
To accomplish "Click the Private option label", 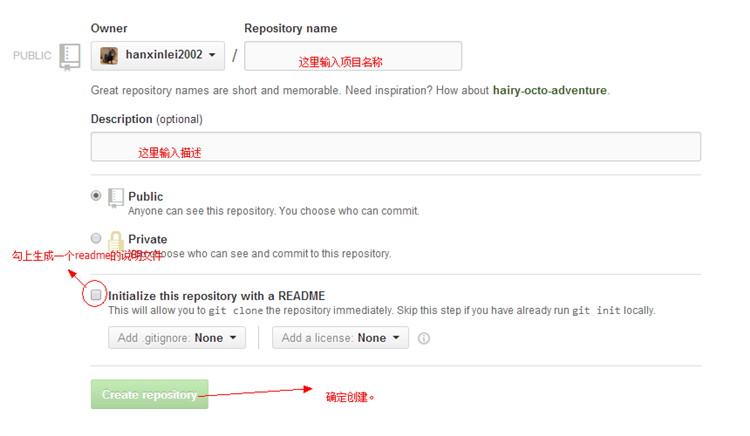I will click(148, 239).
